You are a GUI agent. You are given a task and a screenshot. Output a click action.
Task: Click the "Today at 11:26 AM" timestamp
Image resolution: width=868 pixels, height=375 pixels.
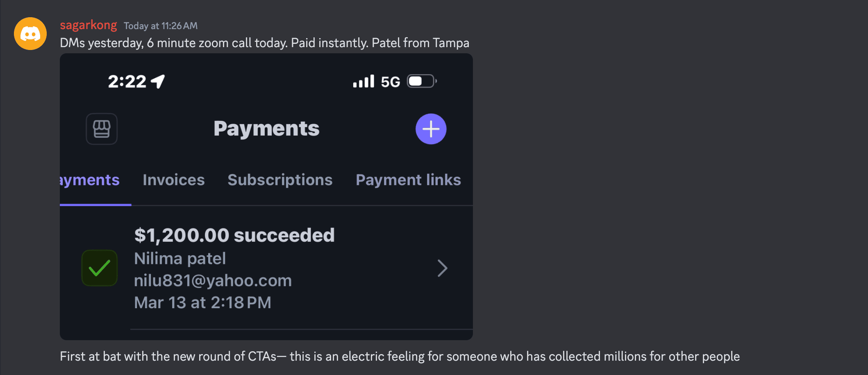click(161, 26)
